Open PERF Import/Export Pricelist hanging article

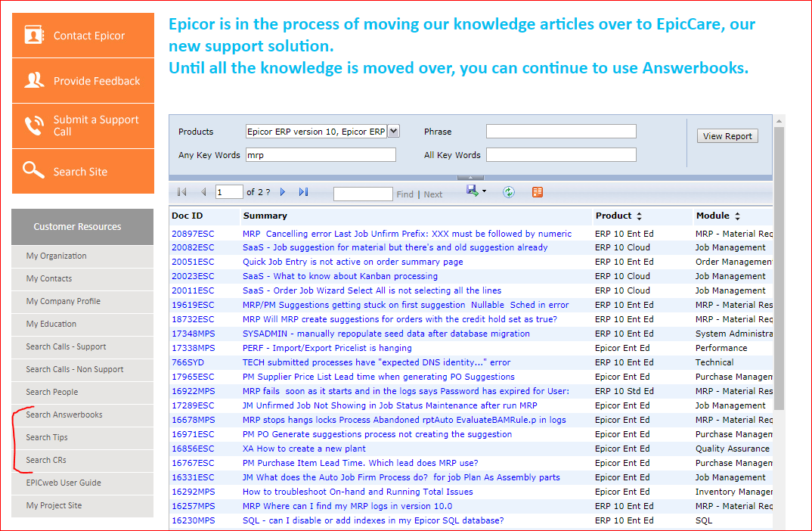coord(327,348)
